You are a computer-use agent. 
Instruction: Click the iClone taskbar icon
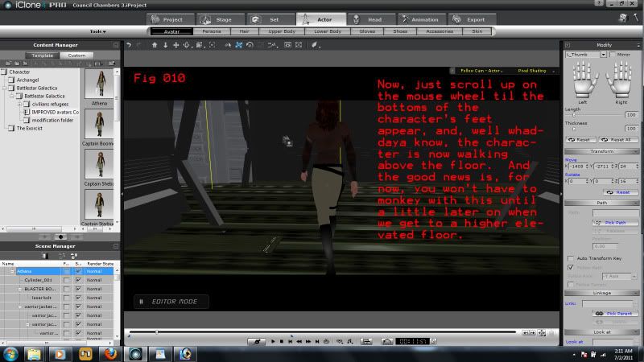(x=135, y=354)
